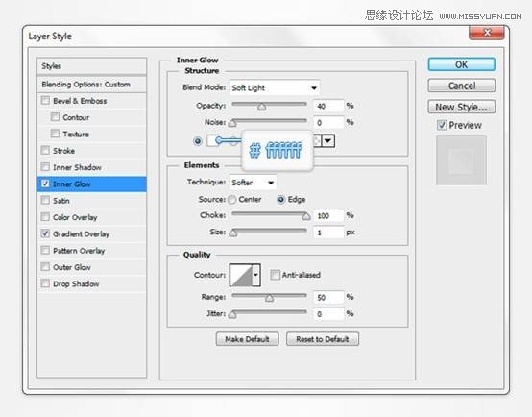
Task: Click the style preview thumbnail
Action: pos(462,160)
